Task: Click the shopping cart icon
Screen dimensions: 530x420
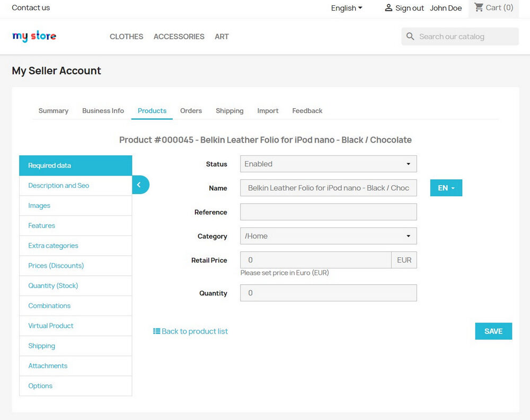Action: pyautogui.click(x=479, y=7)
